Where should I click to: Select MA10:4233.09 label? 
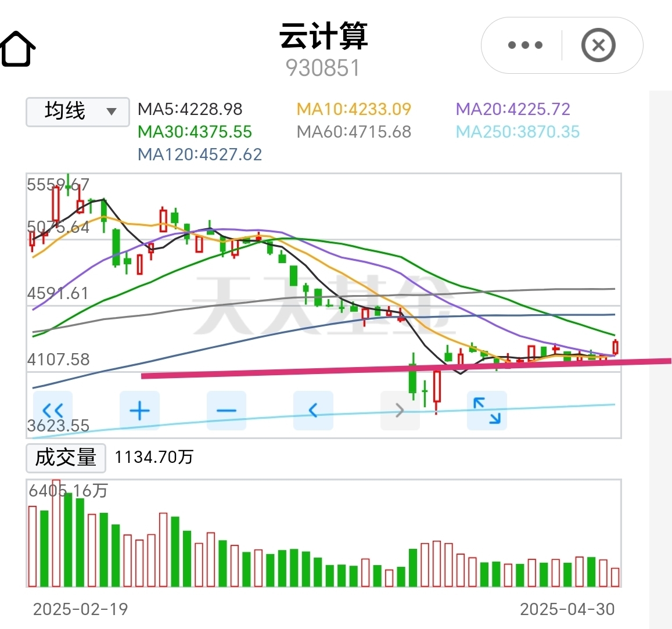354,109
